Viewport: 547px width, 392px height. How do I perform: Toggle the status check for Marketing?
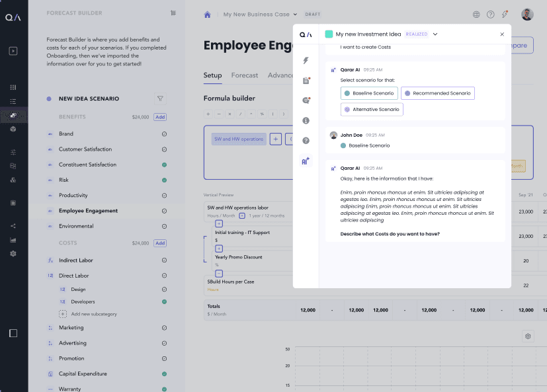coord(164,327)
